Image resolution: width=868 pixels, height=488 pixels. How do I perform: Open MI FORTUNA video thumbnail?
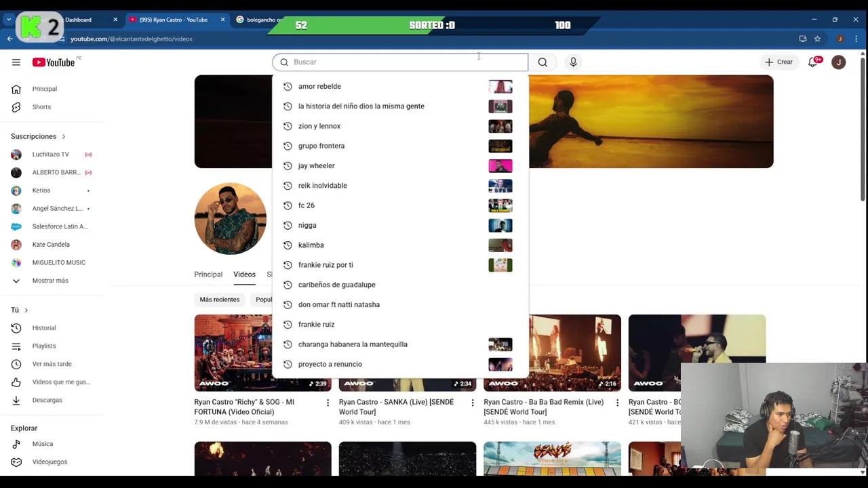[x=262, y=353]
